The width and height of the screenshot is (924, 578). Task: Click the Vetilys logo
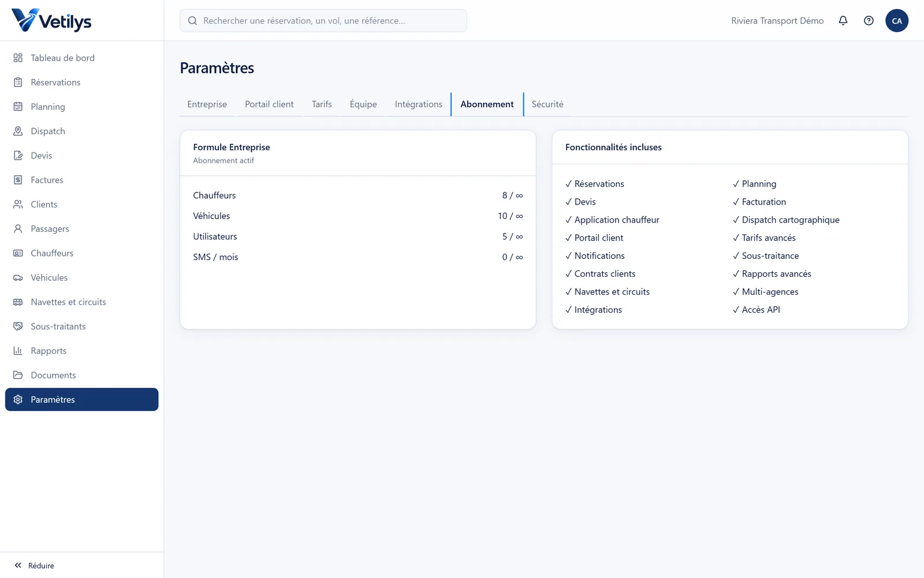(x=51, y=21)
